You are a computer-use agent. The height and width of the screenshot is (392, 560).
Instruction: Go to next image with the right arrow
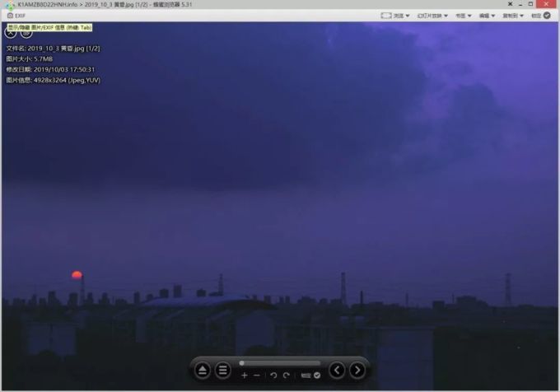pos(357,371)
